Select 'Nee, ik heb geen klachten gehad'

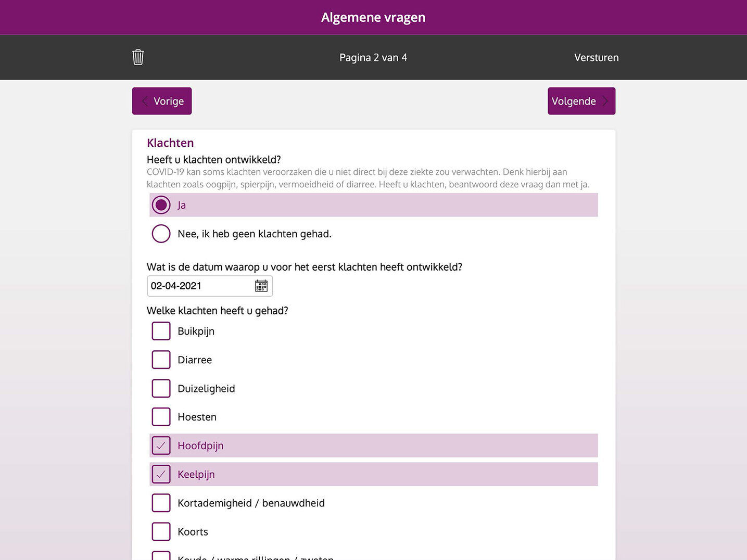click(161, 234)
